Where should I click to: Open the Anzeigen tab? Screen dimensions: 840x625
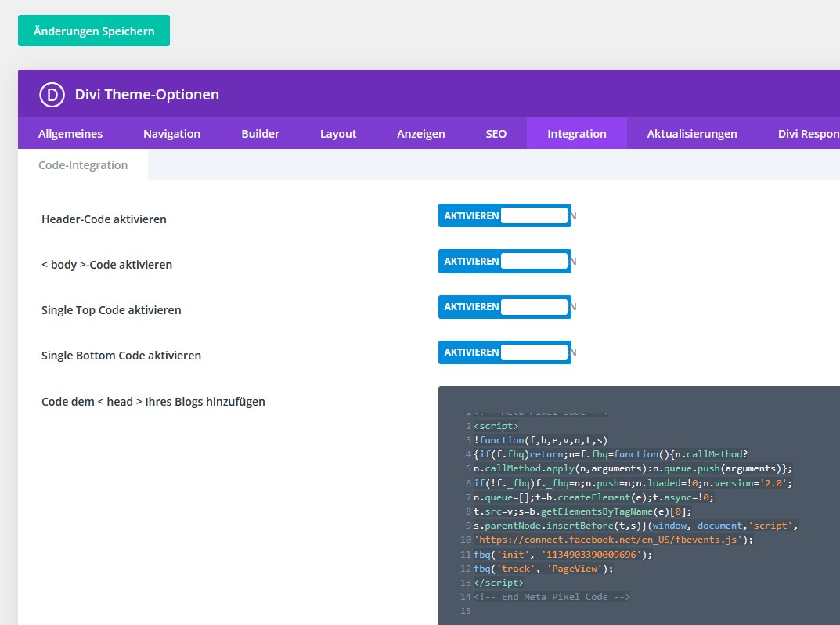click(x=421, y=133)
